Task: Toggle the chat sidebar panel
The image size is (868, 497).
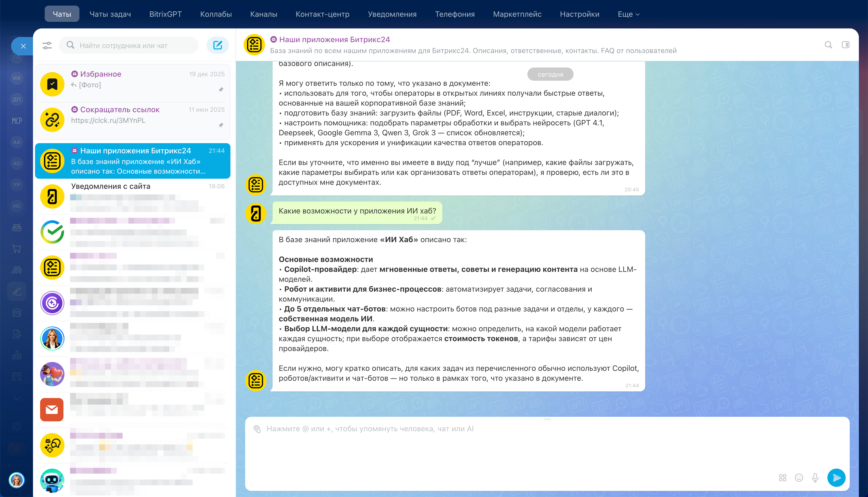Action: coord(845,45)
